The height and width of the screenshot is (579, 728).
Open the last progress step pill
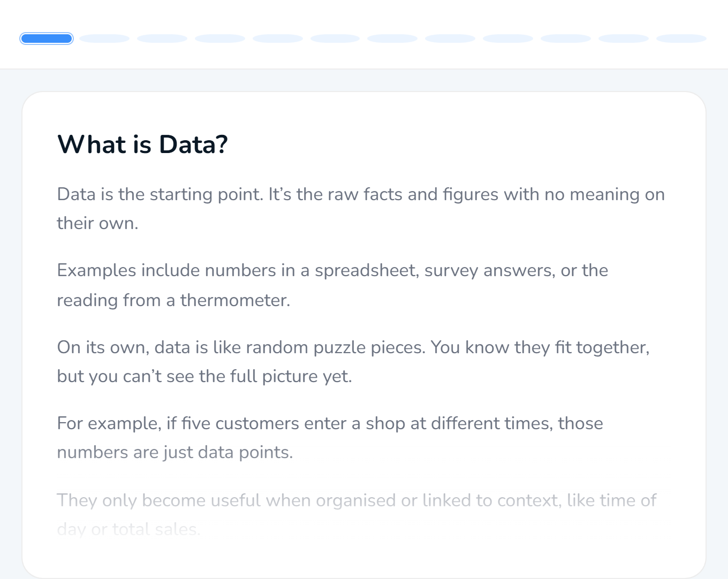[x=681, y=39]
